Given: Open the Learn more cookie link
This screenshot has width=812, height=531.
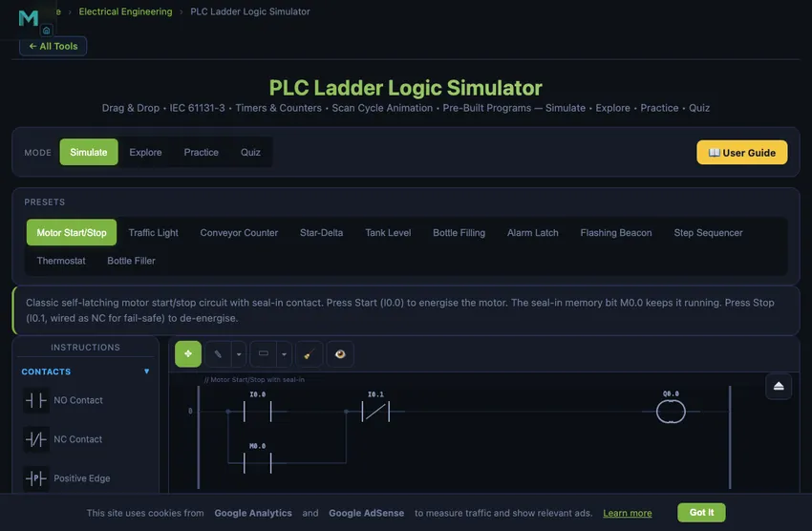Looking at the screenshot, I should tap(627, 513).
